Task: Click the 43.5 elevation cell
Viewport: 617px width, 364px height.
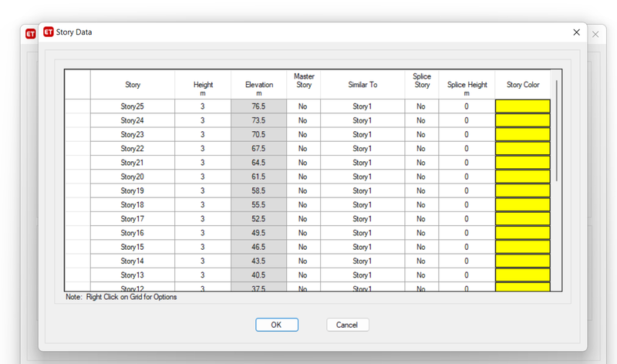Action: [x=259, y=261]
